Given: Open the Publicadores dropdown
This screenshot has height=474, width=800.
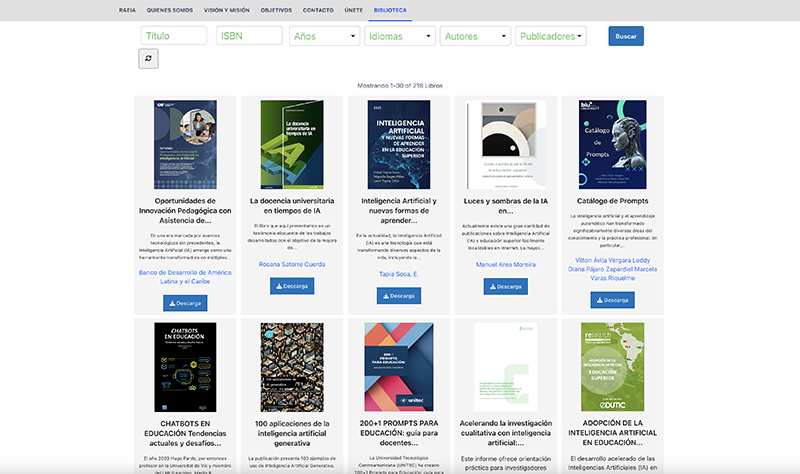Looking at the screenshot, I should [550, 36].
